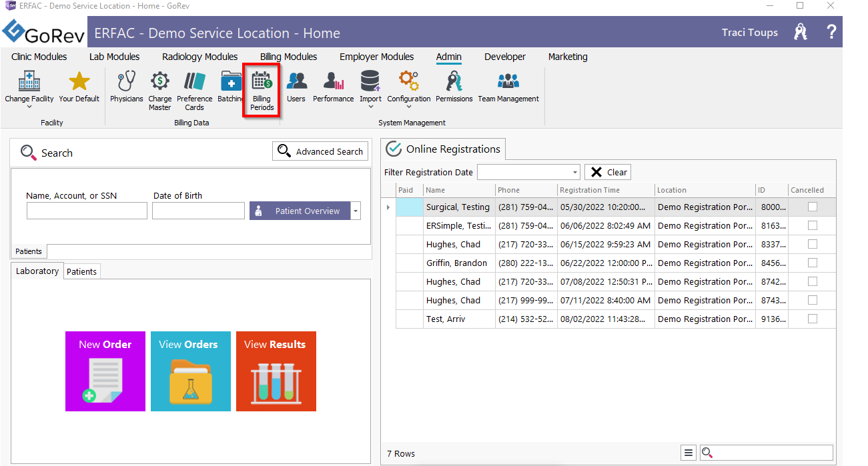Switch to Radiology Modules tab
This screenshot has width=868, height=466.
pyautogui.click(x=200, y=57)
